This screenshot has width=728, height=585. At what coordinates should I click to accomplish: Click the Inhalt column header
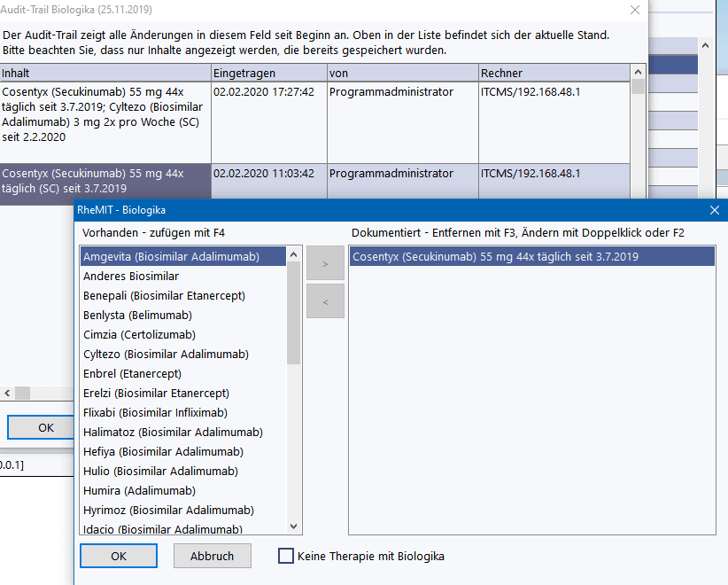pyautogui.click(x=105, y=73)
